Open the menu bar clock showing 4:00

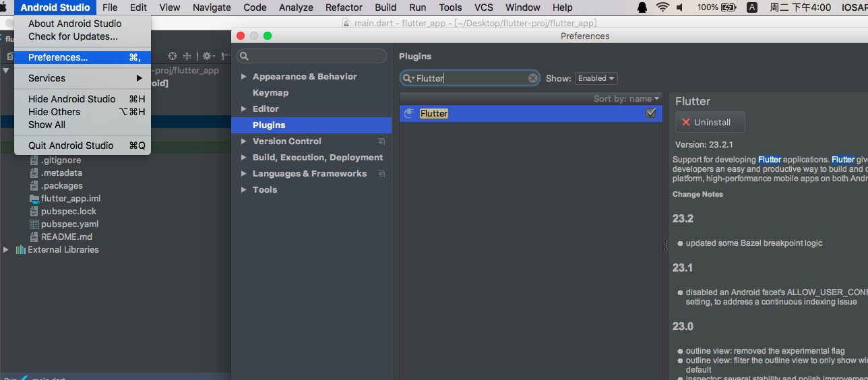click(x=800, y=7)
